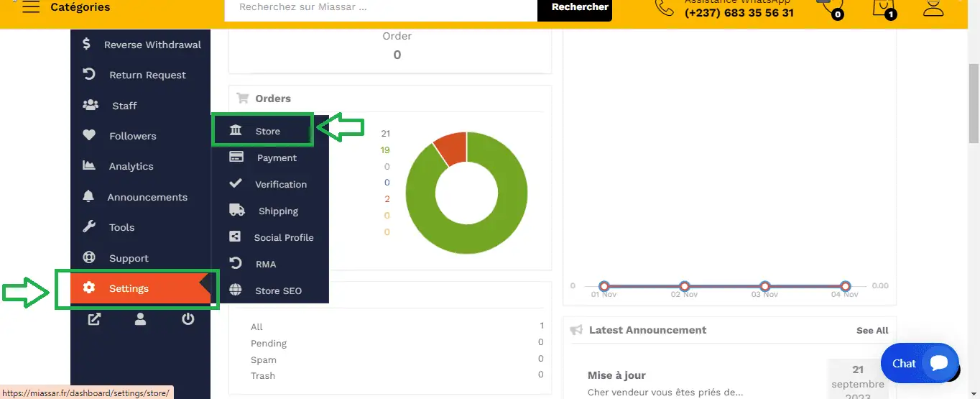Choose Shipping from settings submenu
Image resolution: width=980 pixels, height=399 pixels.
(x=277, y=211)
